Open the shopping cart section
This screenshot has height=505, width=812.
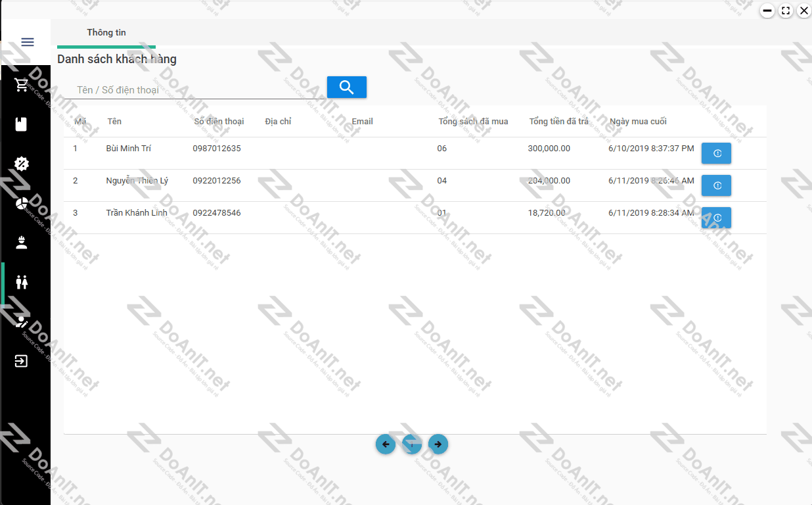pyautogui.click(x=22, y=85)
